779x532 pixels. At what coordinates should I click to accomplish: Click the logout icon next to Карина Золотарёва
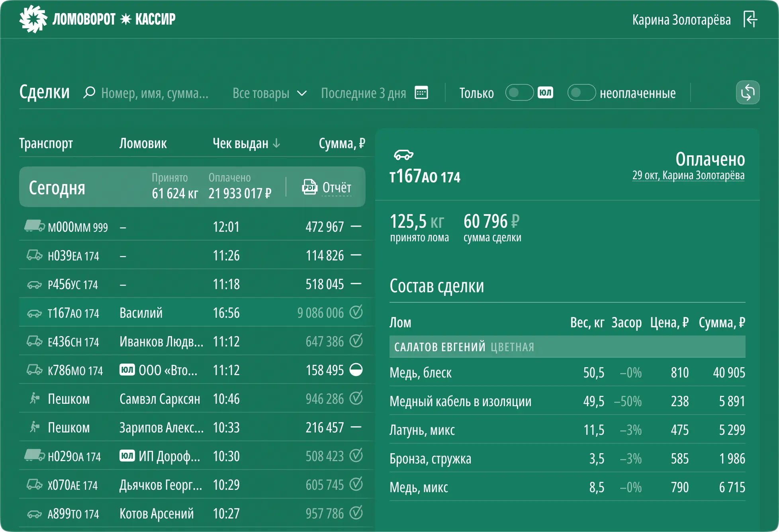click(x=750, y=20)
